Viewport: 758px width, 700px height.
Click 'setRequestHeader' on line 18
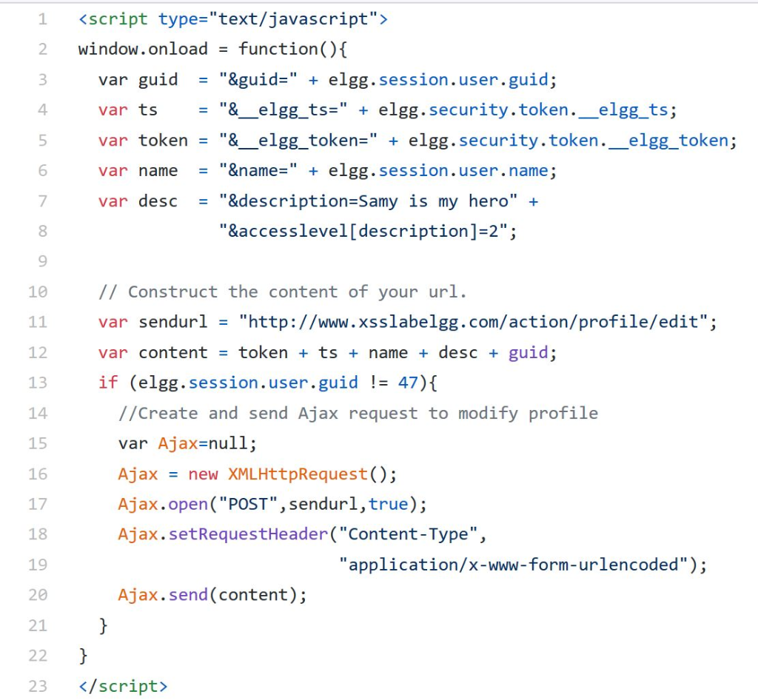click(248, 534)
